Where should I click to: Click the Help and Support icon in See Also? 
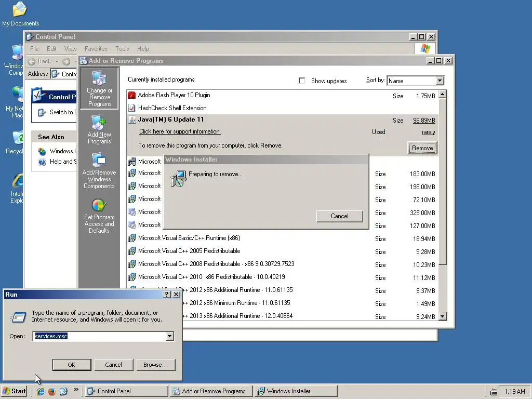(42, 162)
